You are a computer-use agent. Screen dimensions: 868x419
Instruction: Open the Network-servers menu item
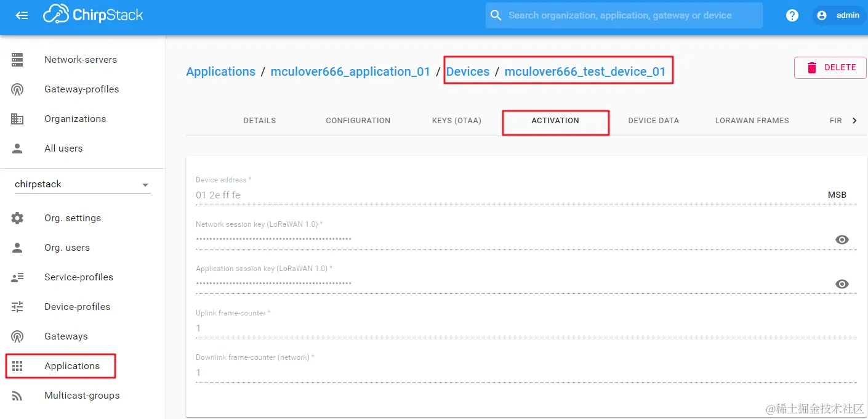82,60
